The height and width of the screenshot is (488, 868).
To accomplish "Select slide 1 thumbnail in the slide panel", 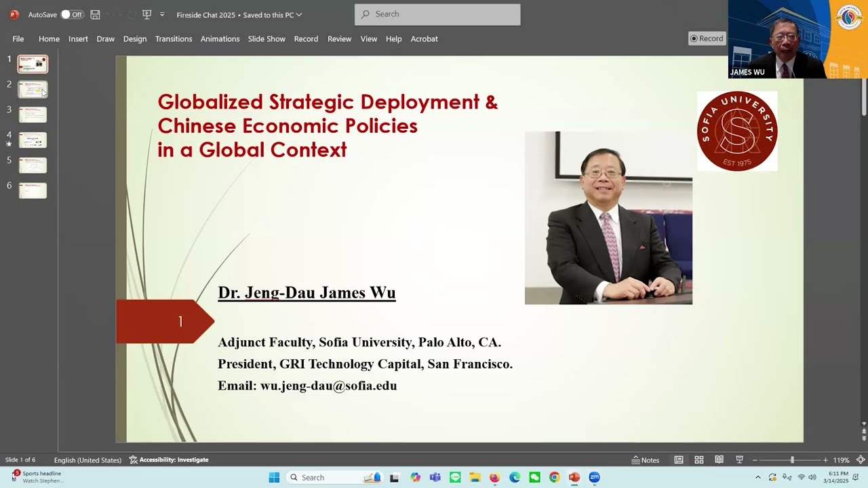I will click(33, 64).
